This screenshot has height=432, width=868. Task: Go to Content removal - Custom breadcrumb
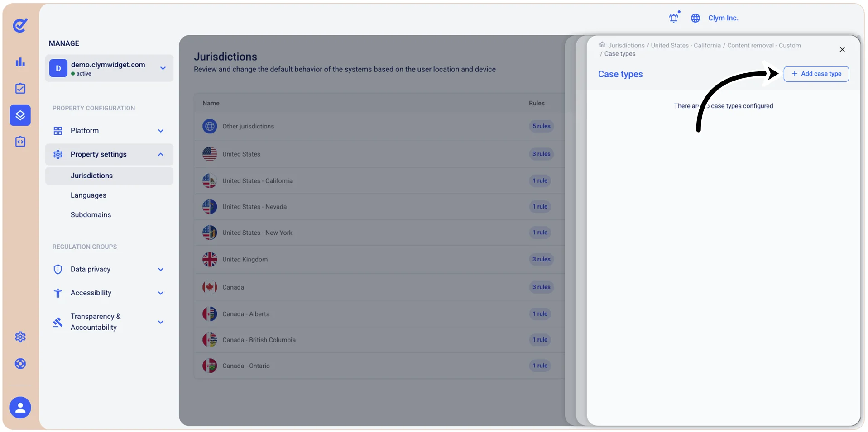coord(764,45)
